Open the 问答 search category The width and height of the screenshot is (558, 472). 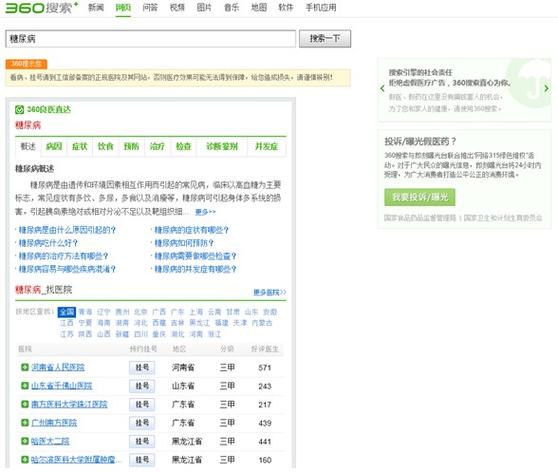pos(150,7)
